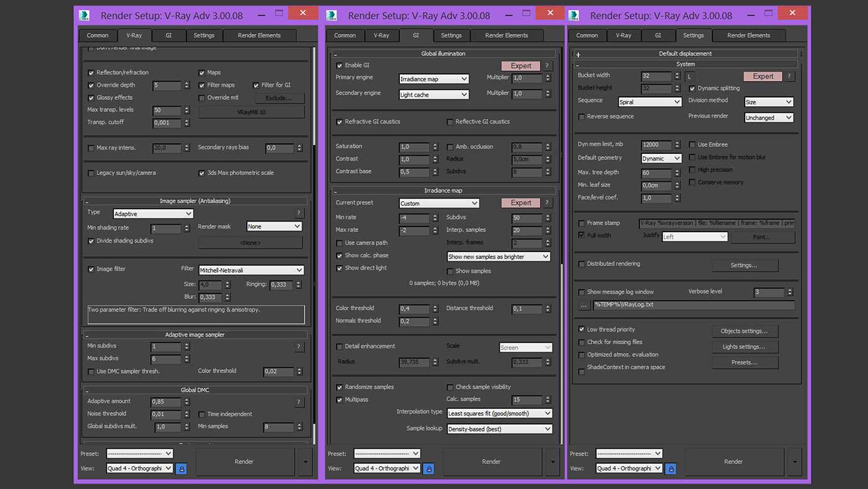Image resolution: width=868 pixels, height=489 pixels.
Task: Click Presets... button in System rollout
Action: pos(744,362)
